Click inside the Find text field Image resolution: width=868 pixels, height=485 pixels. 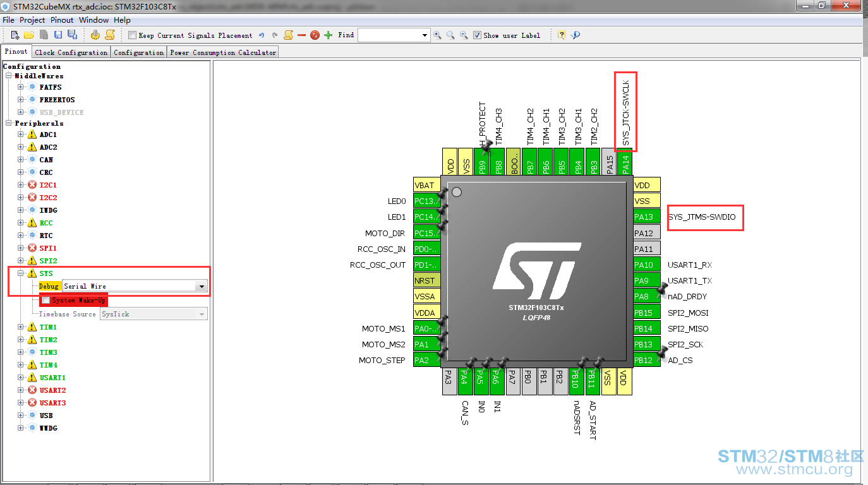tap(389, 35)
